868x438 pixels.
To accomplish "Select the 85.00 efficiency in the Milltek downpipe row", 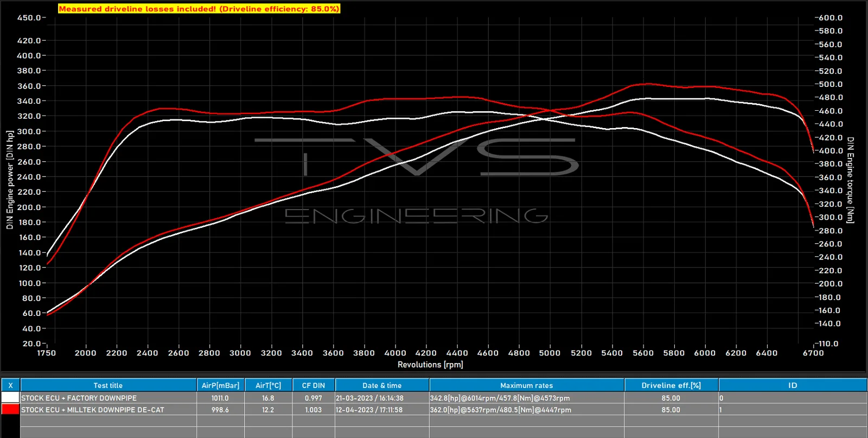I will [671, 410].
